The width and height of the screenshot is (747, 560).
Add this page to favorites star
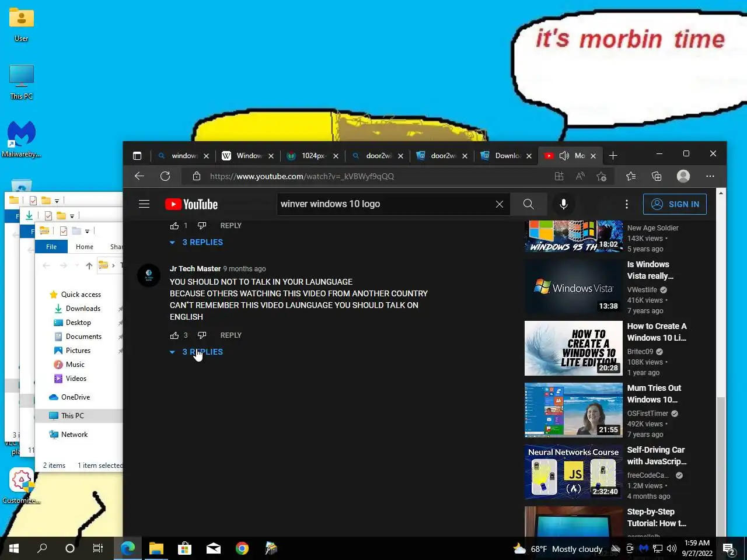(602, 176)
